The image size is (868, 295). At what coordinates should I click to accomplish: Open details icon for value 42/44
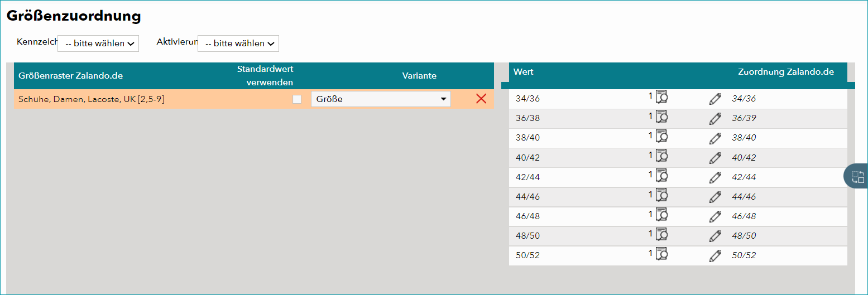click(x=661, y=175)
